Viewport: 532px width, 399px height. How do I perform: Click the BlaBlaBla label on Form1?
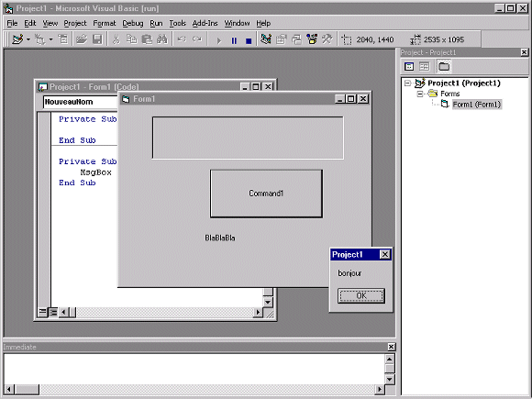[220, 238]
